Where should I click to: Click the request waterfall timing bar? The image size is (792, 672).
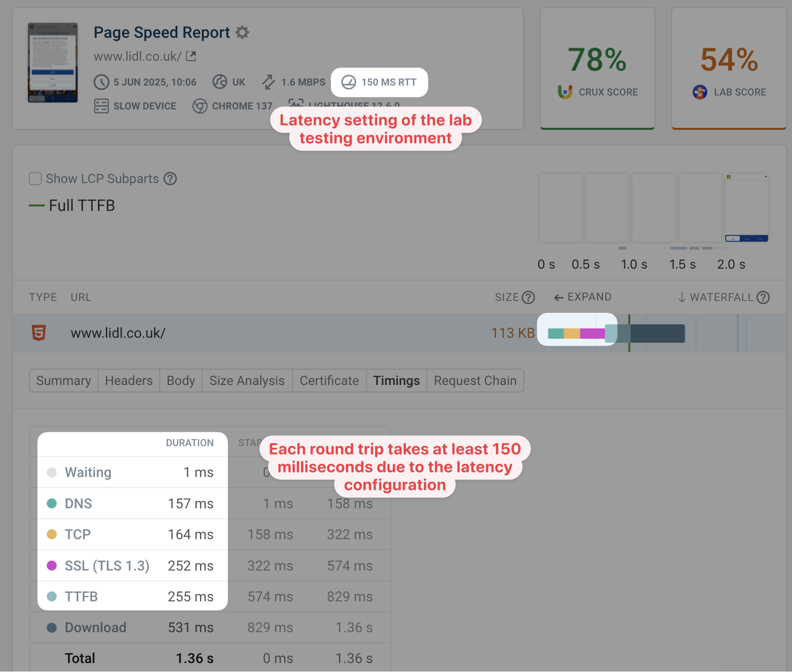coord(616,333)
